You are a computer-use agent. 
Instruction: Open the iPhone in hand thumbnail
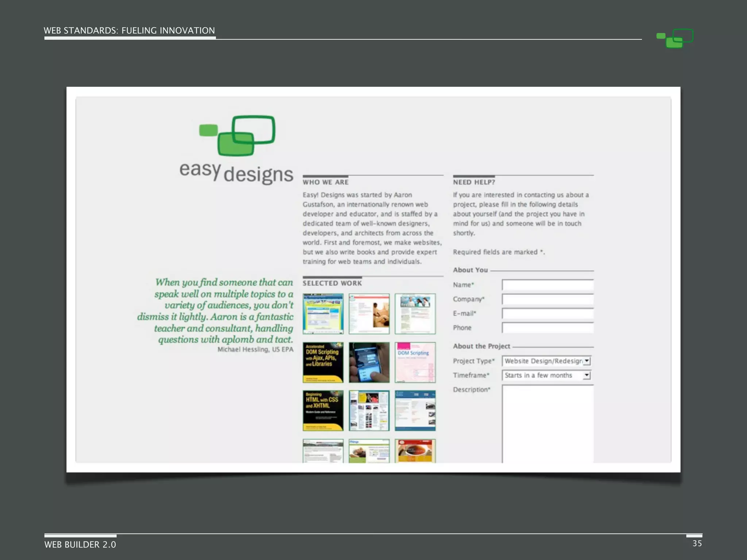pyautogui.click(x=369, y=362)
